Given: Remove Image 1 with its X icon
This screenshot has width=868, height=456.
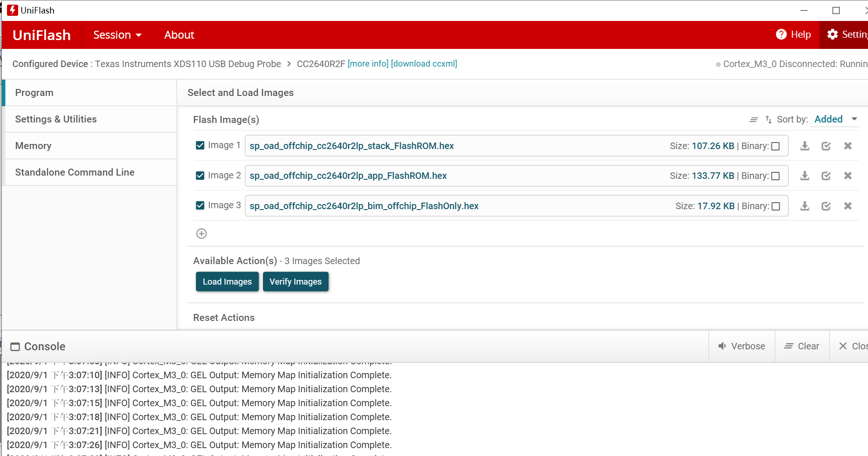Looking at the screenshot, I should [848, 146].
